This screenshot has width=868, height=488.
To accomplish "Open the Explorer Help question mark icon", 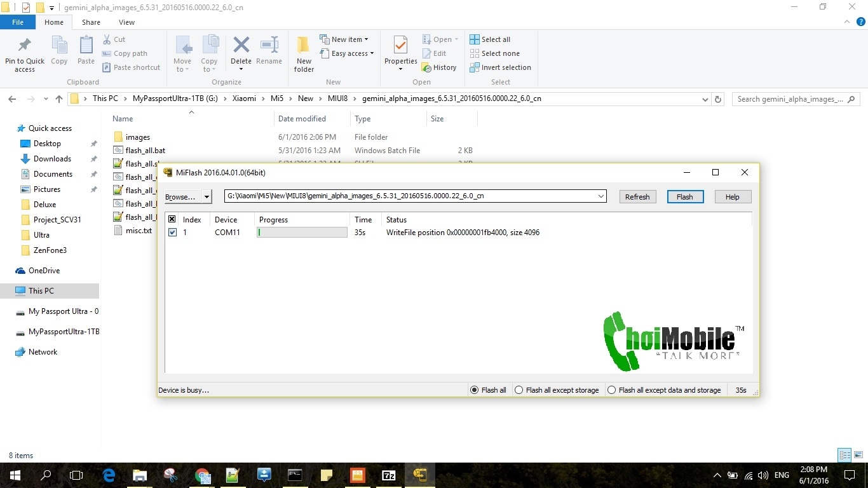I will tap(861, 22).
